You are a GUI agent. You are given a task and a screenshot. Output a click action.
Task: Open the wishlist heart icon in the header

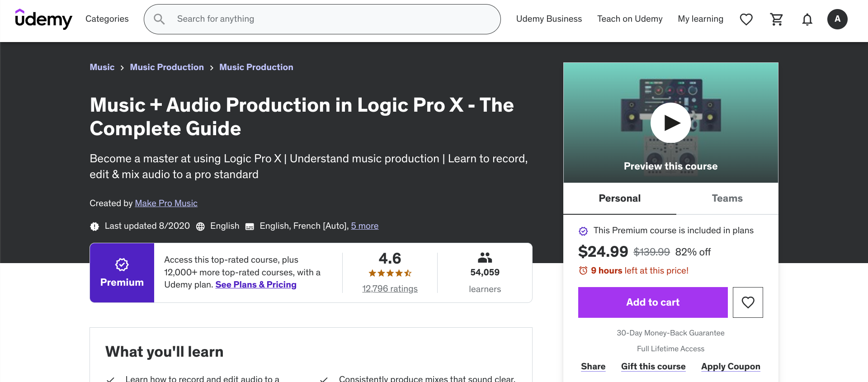[x=746, y=19]
